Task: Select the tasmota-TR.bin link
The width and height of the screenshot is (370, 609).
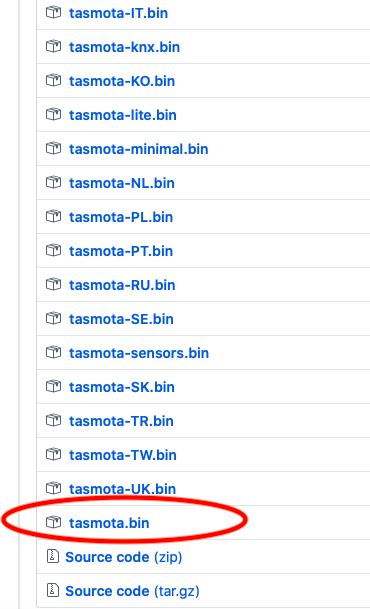Action: click(x=121, y=421)
